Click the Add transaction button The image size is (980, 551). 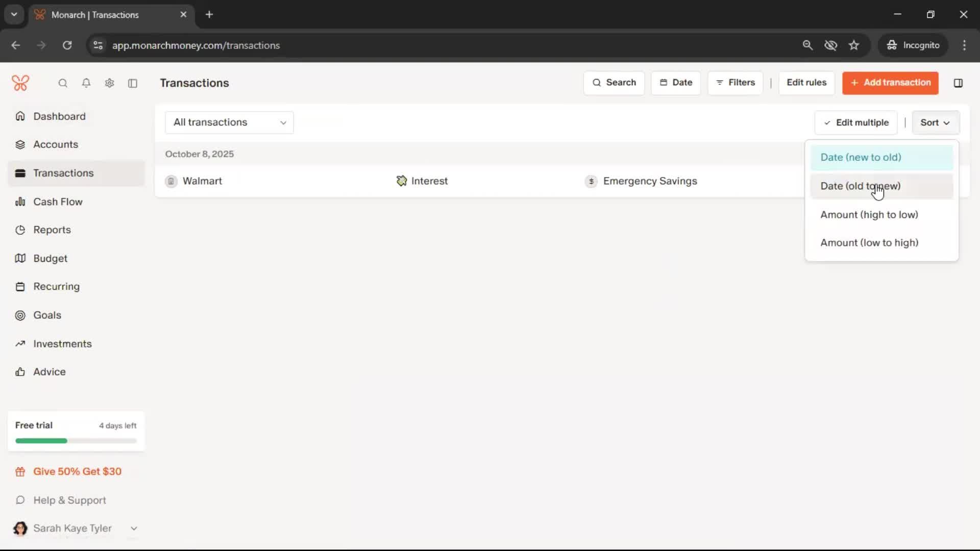point(890,83)
